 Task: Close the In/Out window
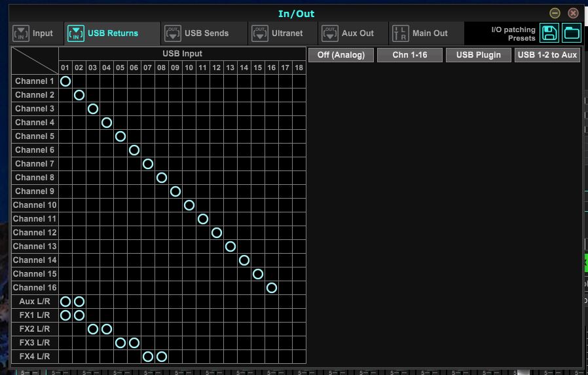[x=573, y=13]
